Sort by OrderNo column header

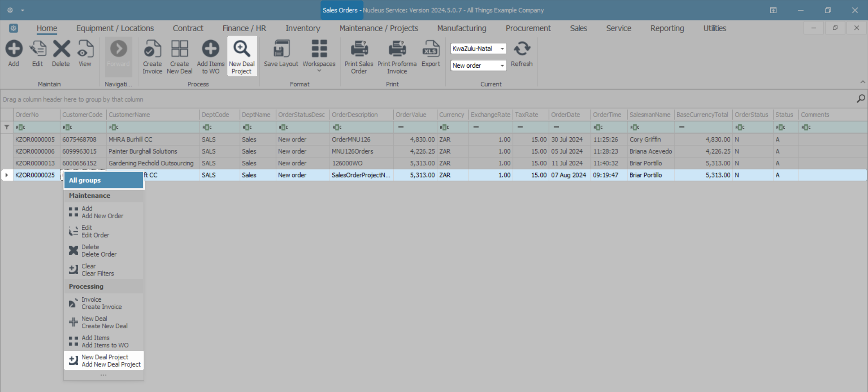pos(37,115)
